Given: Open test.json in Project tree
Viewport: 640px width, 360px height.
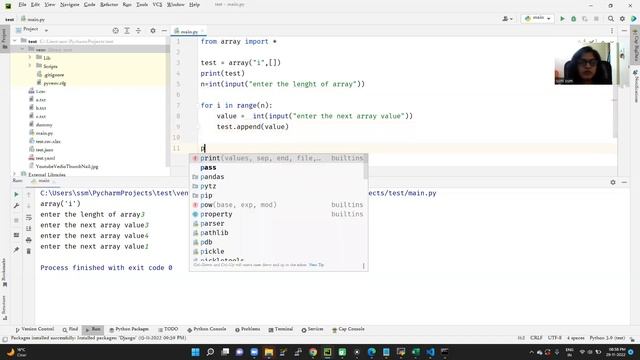Looking at the screenshot, I should (44, 150).
